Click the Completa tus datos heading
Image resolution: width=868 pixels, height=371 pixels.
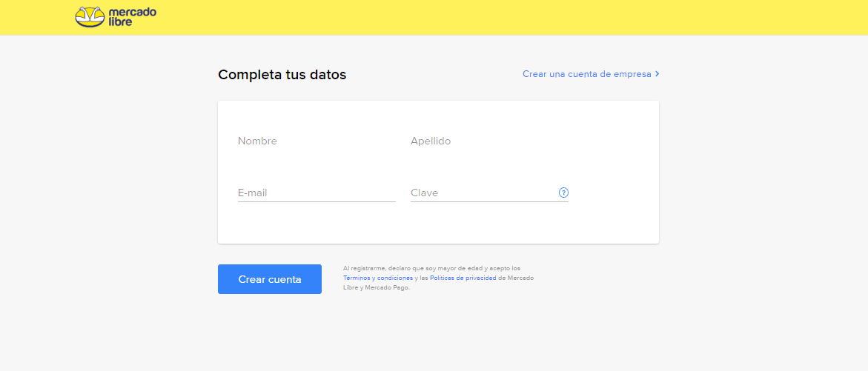[x=282, y=75]
